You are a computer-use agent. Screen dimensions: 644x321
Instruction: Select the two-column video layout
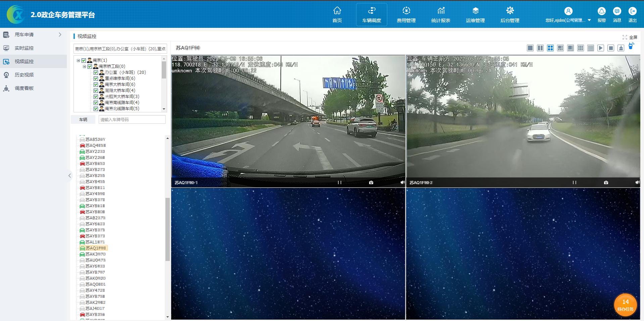(540, 48)
